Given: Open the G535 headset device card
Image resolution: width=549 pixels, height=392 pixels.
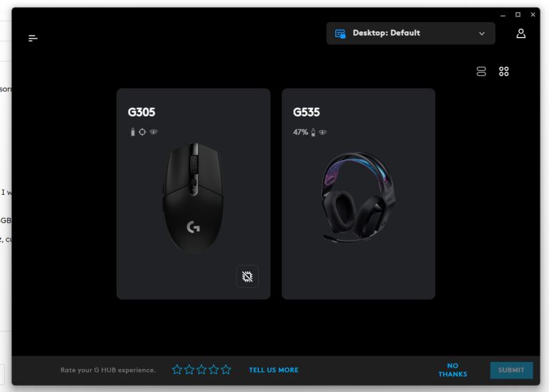Looking at the screenshot, I should [358, 194].
